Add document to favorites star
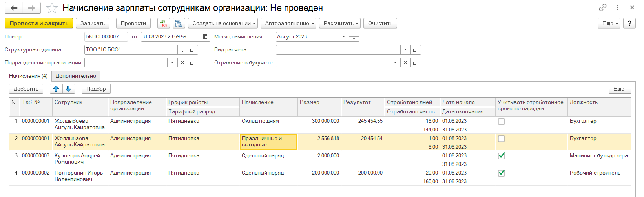 (x=52, y=8)
